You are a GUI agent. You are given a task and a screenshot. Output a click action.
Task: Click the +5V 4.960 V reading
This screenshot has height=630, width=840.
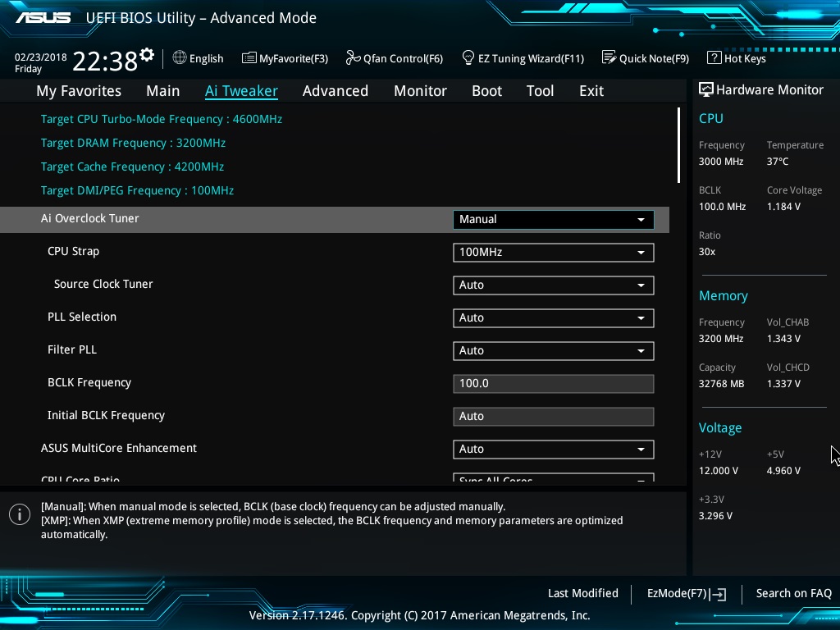(783, 470)
